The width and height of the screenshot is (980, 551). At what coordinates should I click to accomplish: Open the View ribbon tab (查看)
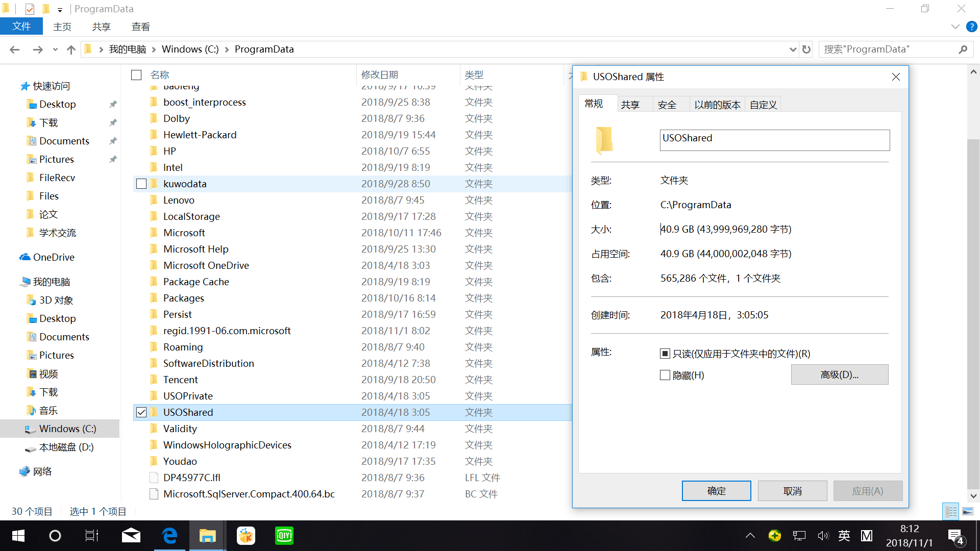pos(140,27)
